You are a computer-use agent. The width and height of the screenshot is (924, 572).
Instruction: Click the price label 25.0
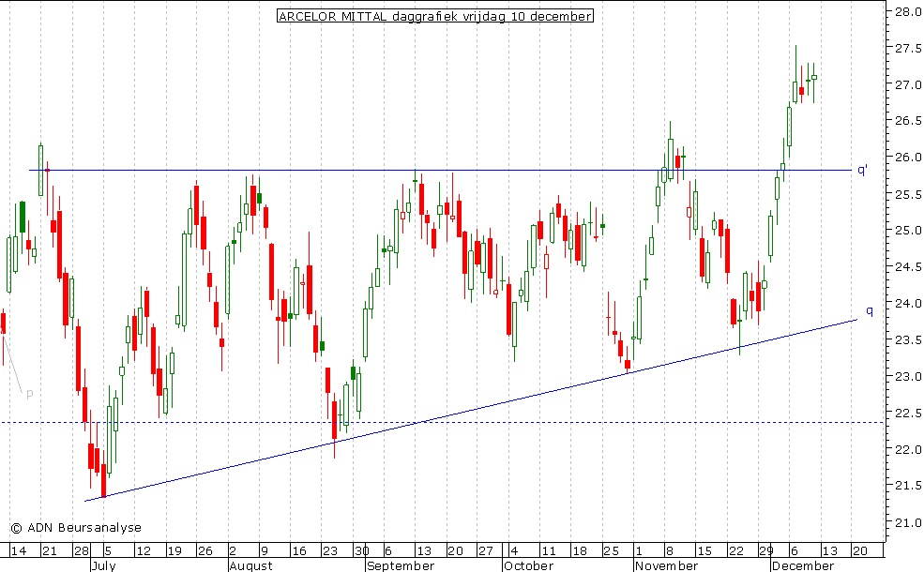(x=908, y=231)
